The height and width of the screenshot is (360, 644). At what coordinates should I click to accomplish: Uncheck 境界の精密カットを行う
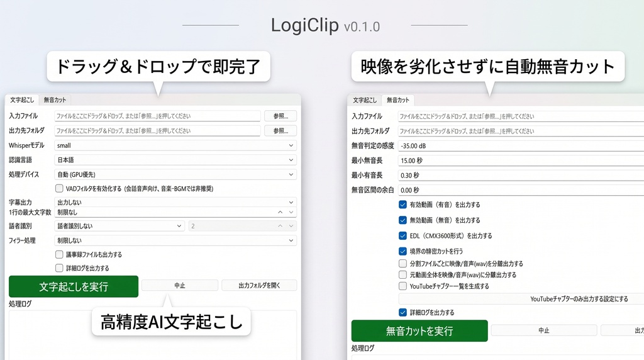(402, 251)
